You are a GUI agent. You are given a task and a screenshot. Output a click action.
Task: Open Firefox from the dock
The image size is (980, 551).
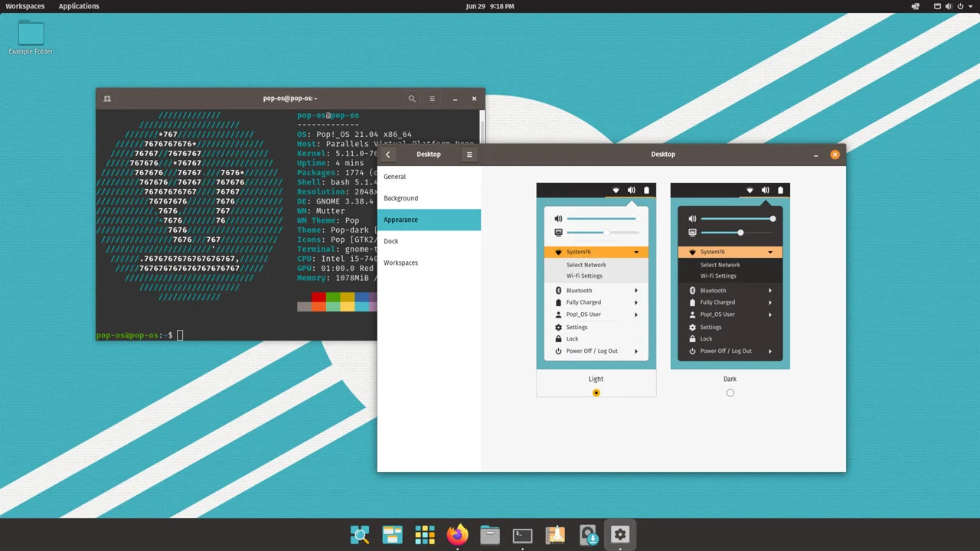pos(457,534)
